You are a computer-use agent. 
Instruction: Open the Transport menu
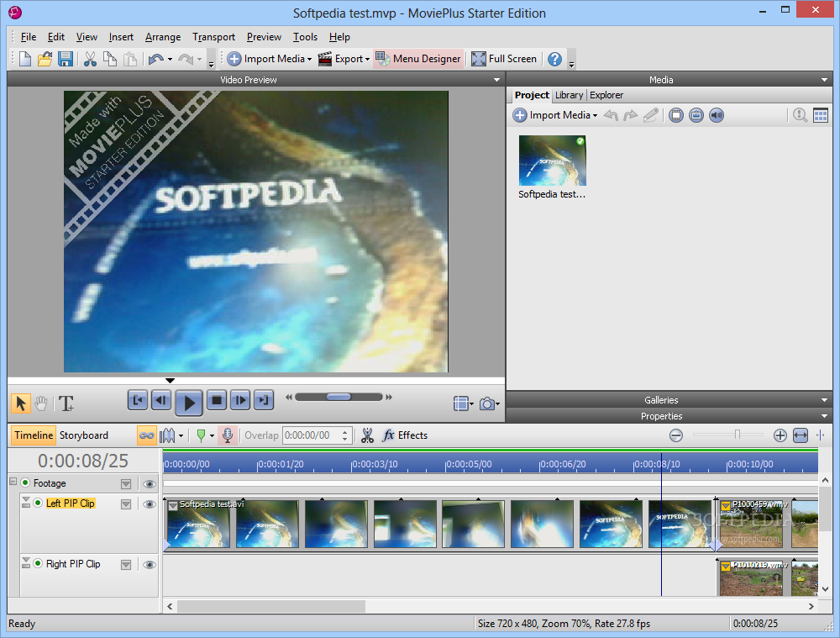pos(213,37)
